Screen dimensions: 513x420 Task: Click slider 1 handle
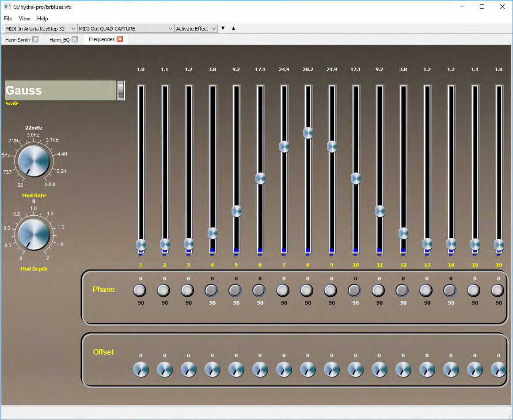141,244
